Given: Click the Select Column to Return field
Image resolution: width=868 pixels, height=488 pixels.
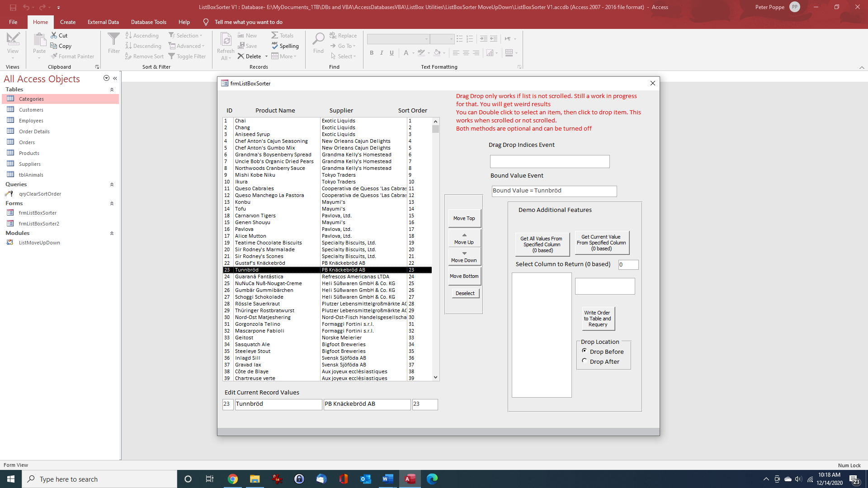Looking at the screenshot, I should (x=628, y=265).
